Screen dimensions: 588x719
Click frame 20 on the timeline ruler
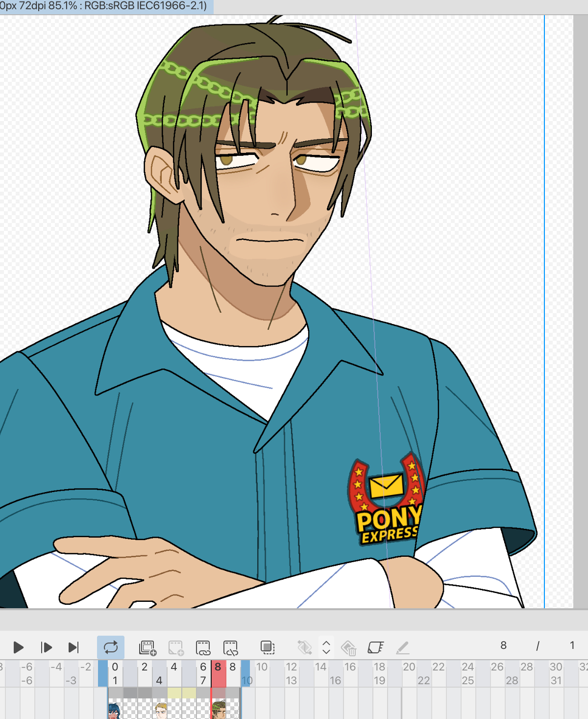(x=409, y=667)
